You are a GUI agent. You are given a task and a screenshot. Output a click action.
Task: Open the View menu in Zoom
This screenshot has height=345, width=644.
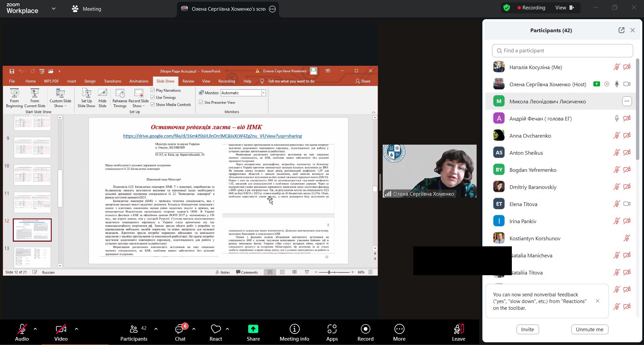(565, 8)
